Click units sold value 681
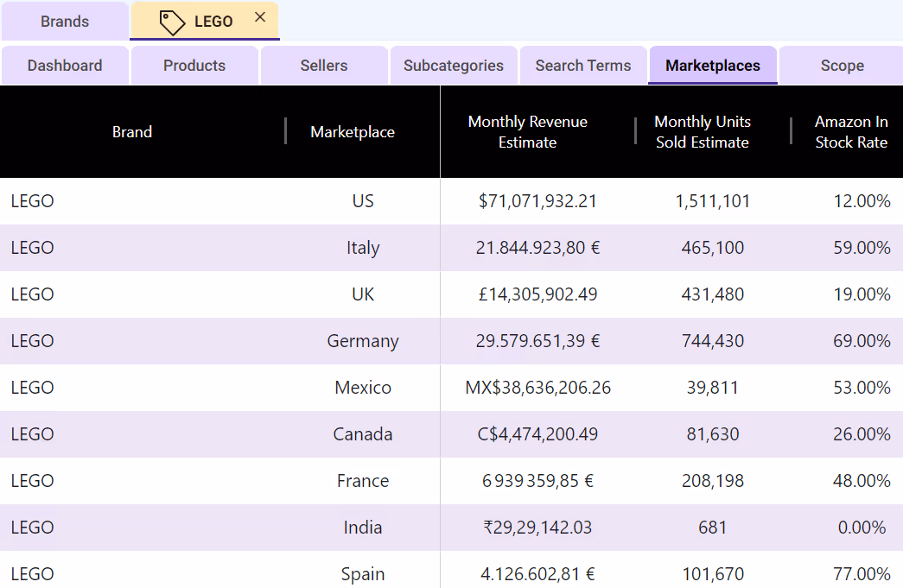 point(713,527)
